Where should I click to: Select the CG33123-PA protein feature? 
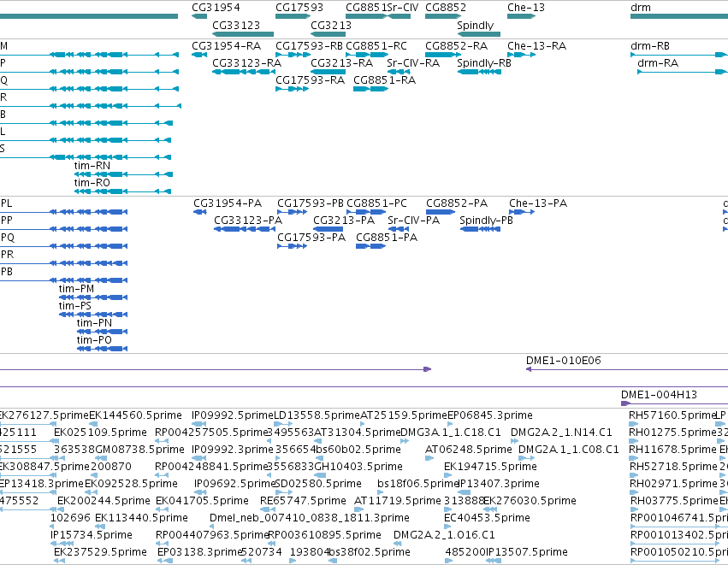pyautogui.click(x=244, y=229)
